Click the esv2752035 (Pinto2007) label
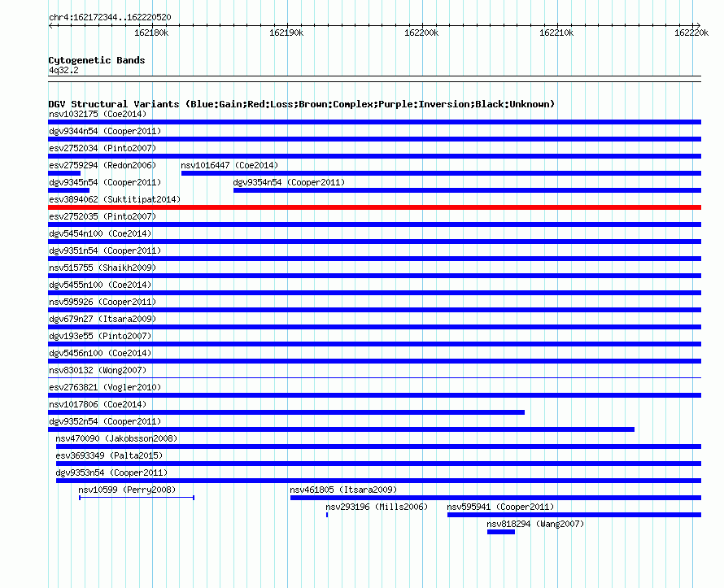Screen dimensions: 724x588 point(102,216)
